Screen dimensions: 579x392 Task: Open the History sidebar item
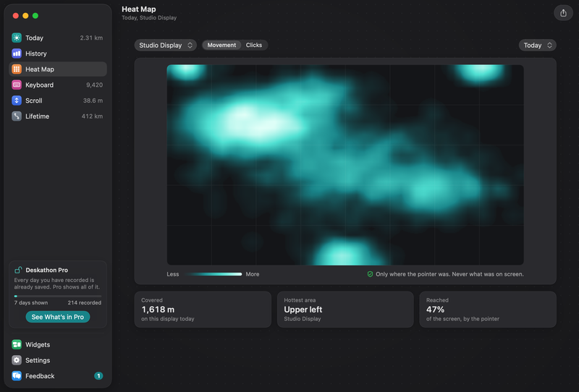[58, 54]
